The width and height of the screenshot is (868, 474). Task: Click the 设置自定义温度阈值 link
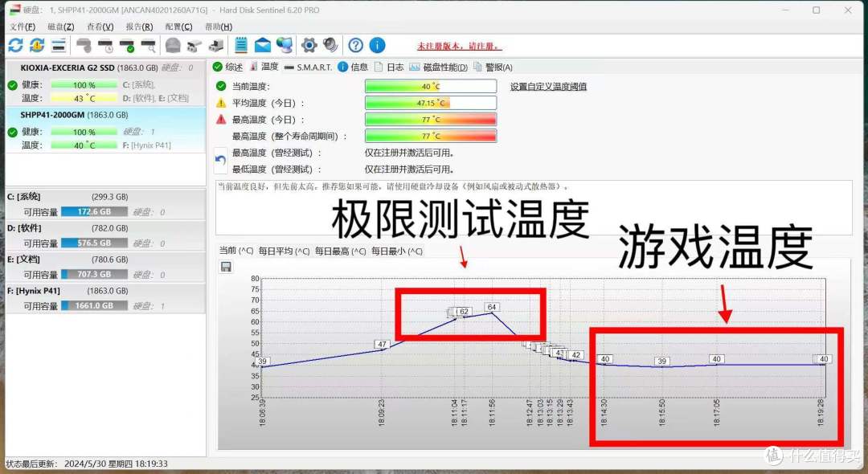pos(549,86)
